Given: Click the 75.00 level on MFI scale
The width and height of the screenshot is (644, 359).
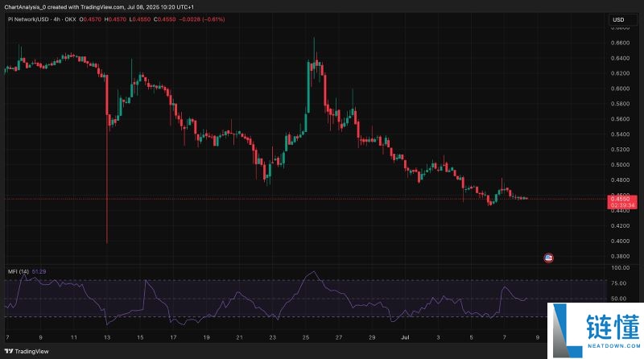Looking at the screenshot, I should [619, 283].
